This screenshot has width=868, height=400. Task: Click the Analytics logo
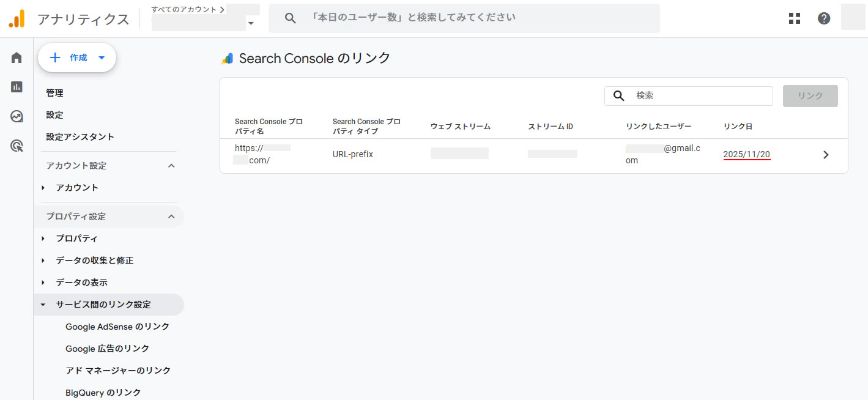[17, 18]
